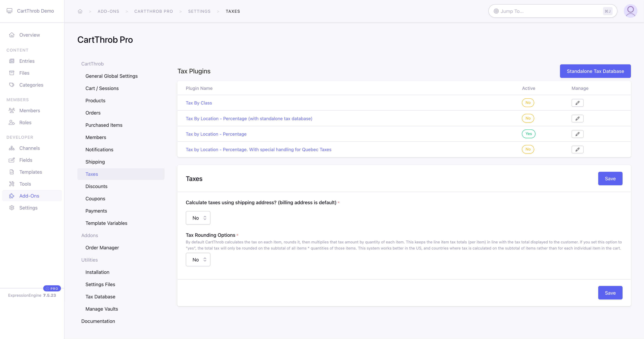Screen dimensions: 644x339
Task: Edit the active Tax by Location Percentage plugin
Action: (x=577, y=134)
